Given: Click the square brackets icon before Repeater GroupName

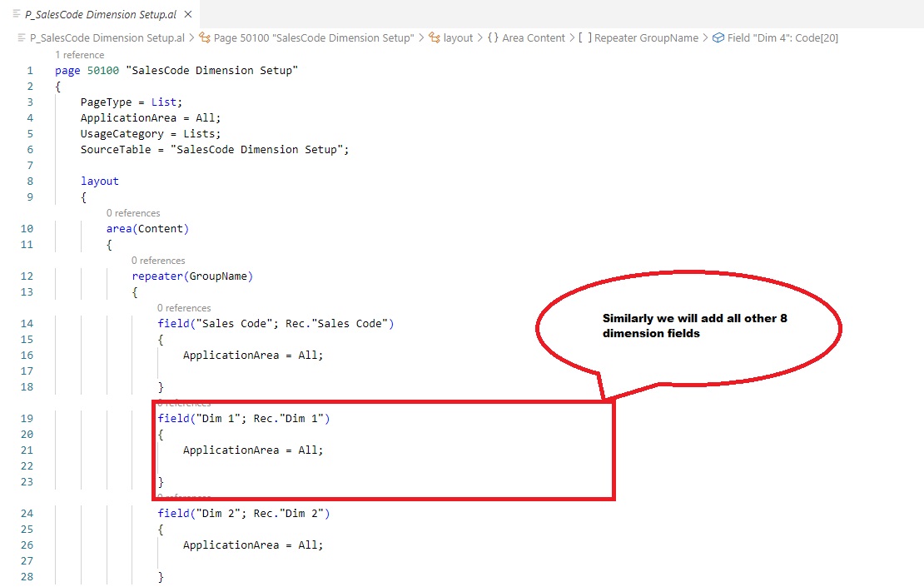Looking at the screenshot, I should (x=584, y=38).
